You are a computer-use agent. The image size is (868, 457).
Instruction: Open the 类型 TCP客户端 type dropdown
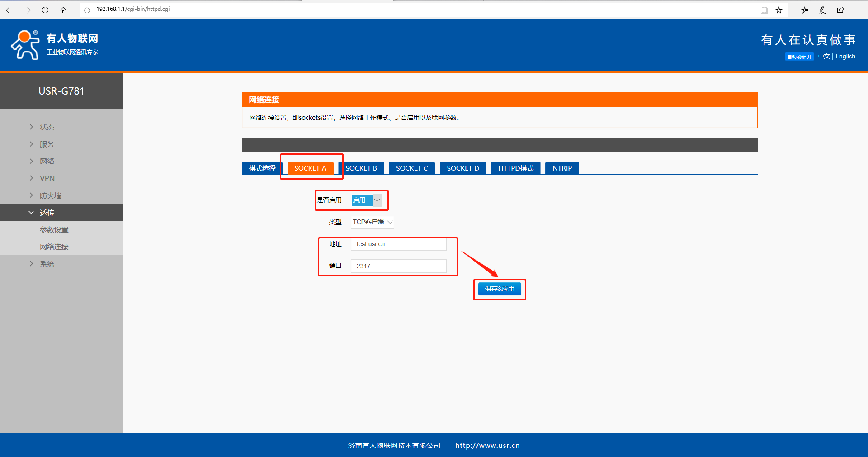coord(372,222)
